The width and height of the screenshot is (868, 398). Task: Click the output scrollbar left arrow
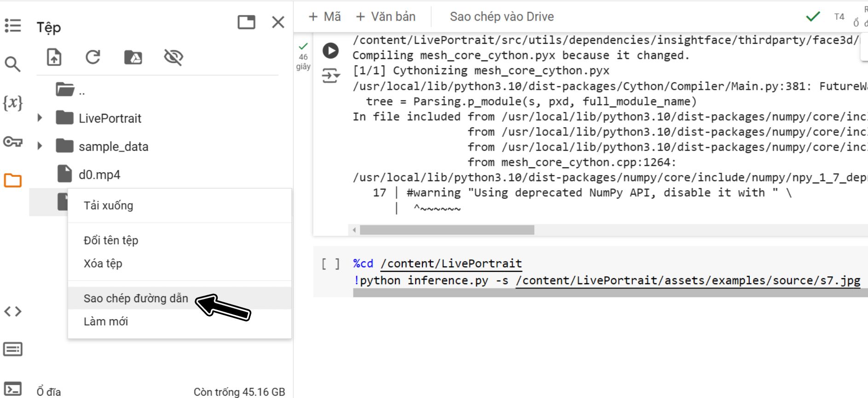[x=354, y=230]
